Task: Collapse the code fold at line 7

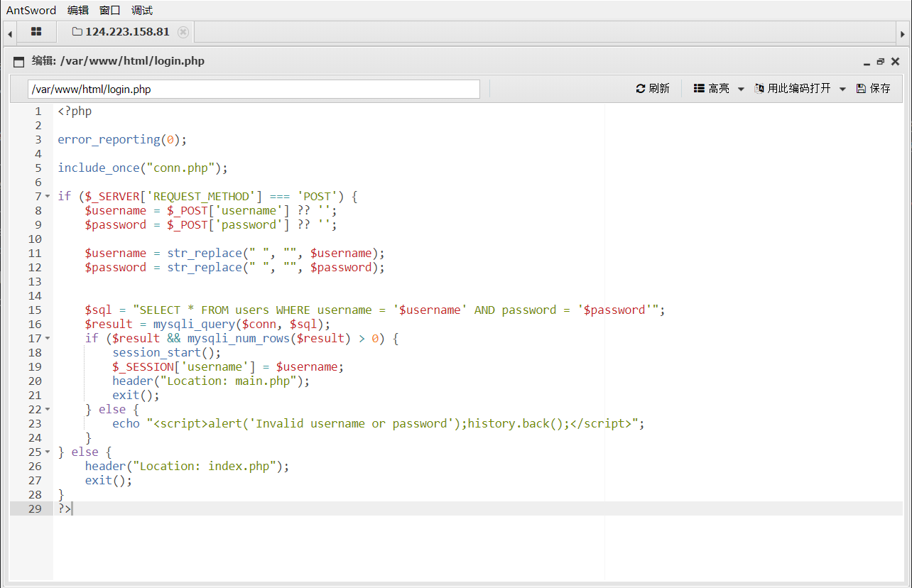Action: 48,196
